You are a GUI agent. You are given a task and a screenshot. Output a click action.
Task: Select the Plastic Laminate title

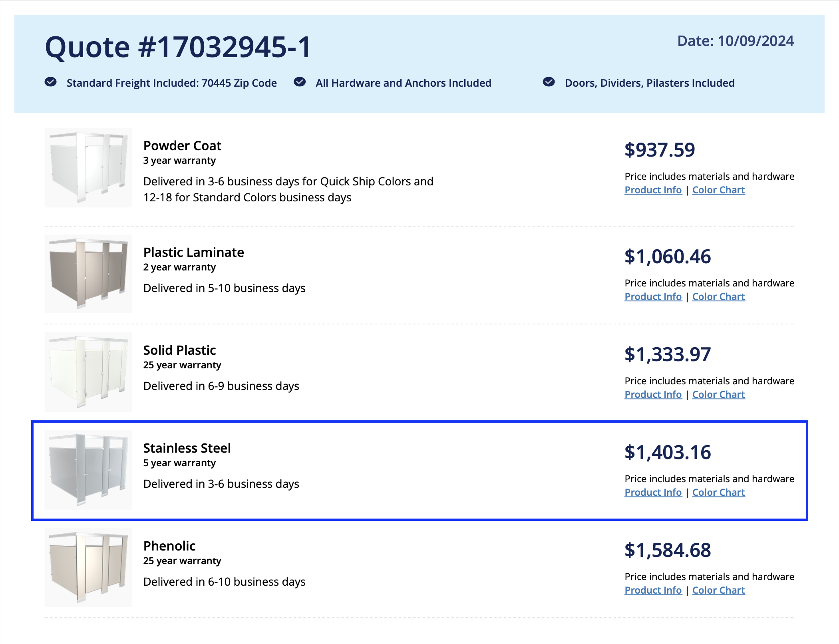click(x=194, y=252)
